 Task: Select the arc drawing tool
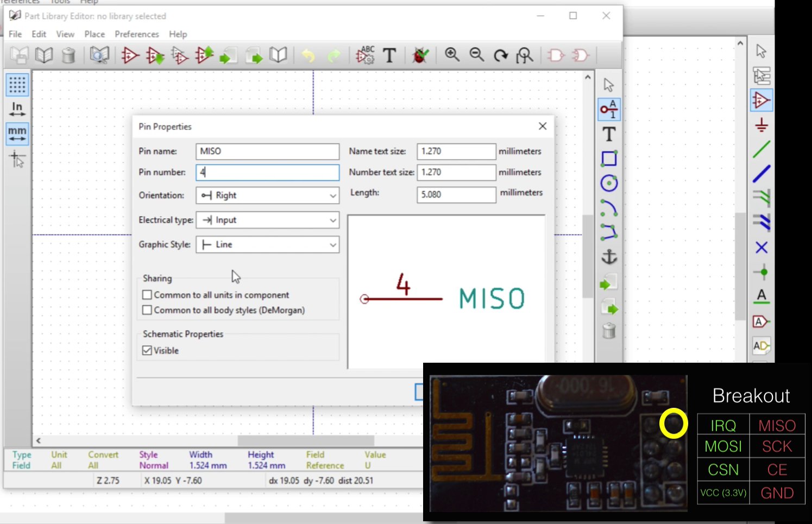[x=609, y=207]
